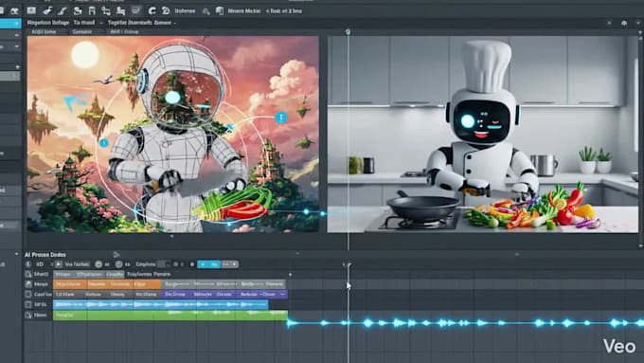
Task: Toggle the Capd'loe track checkbox
Action: (28, 295)
